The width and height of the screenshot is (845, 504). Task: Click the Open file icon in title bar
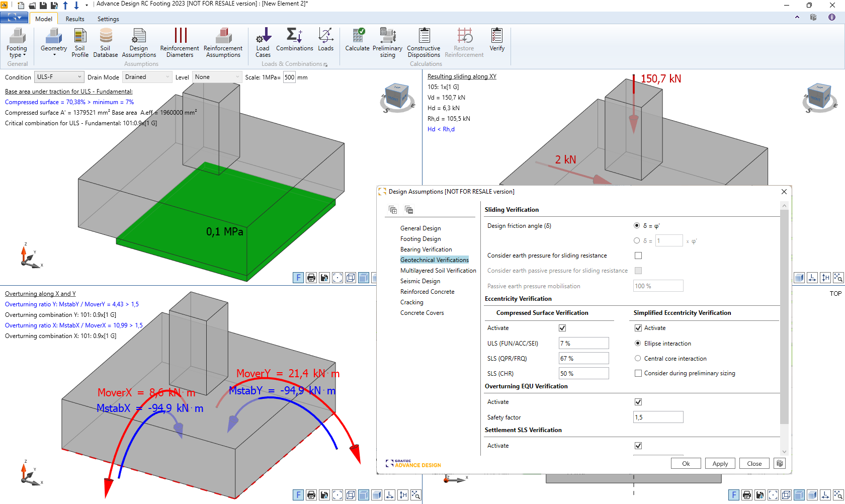[32, 5]
